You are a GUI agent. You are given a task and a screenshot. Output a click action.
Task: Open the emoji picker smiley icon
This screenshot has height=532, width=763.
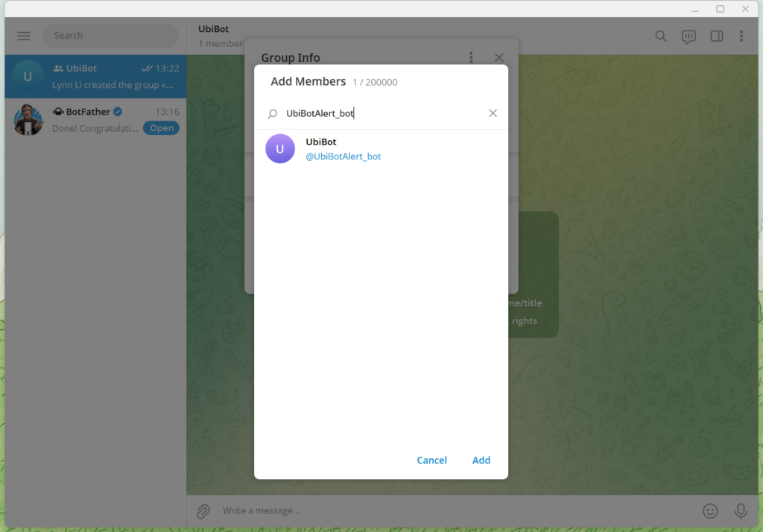tap(710, 511)
